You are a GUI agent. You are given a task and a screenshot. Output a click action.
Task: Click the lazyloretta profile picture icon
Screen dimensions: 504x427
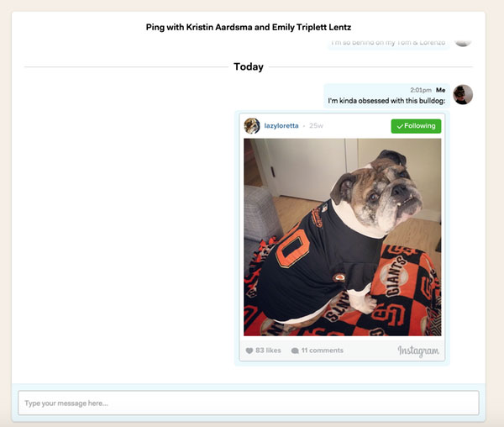click(252, 126)
